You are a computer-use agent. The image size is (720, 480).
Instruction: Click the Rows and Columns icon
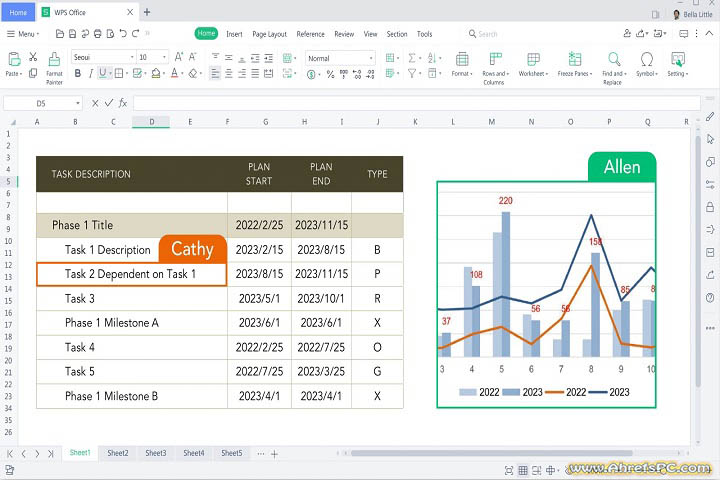pyautogui.click(x=495, y=59)
